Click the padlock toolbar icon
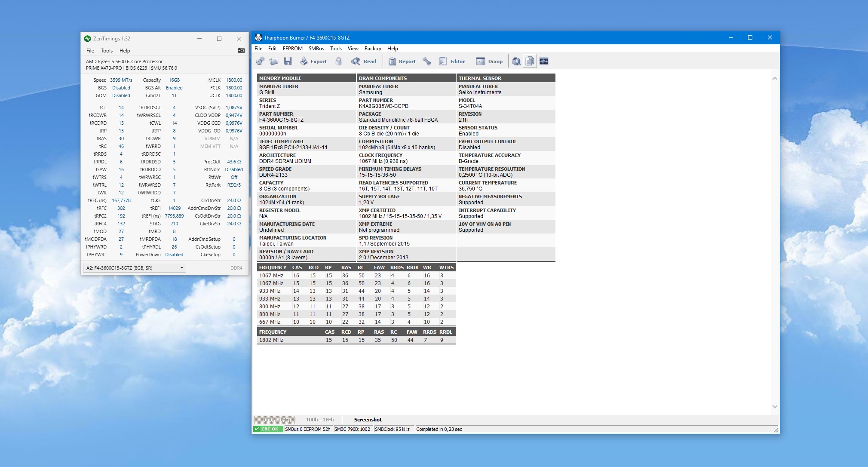 pos(339,61)
